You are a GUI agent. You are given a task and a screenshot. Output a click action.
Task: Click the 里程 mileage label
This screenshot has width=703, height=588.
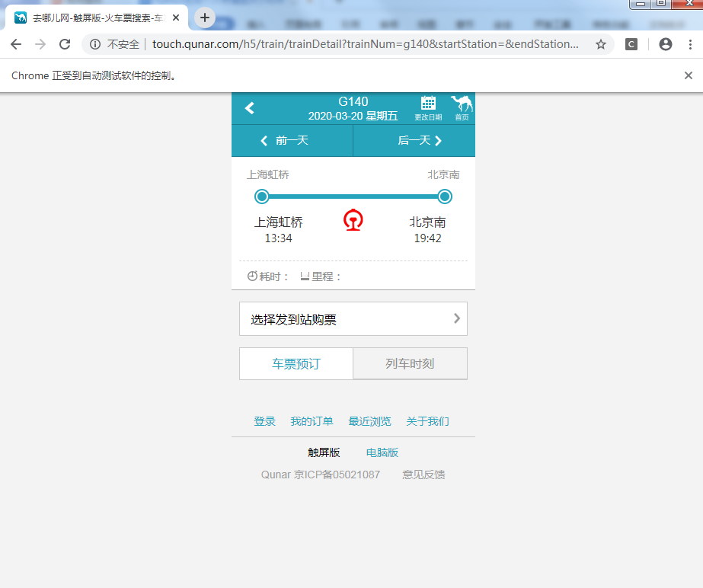pos(321,276)
